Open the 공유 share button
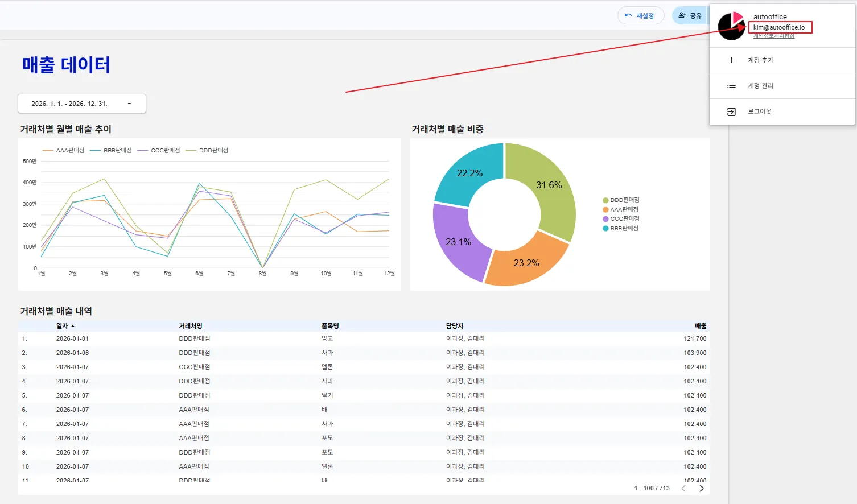The height and width of the screenshot is (504, 857). pyautogui.click(x=690, y=15)
